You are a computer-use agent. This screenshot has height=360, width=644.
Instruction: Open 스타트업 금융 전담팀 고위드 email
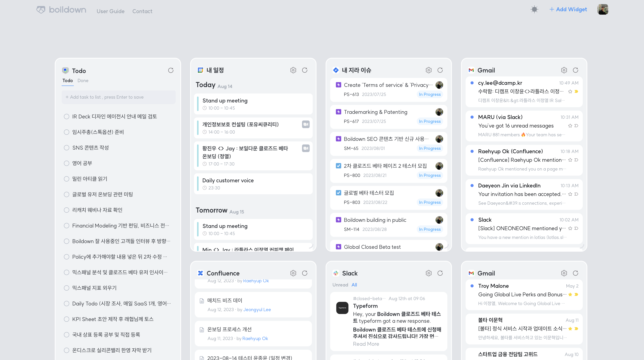pos(524,354)
